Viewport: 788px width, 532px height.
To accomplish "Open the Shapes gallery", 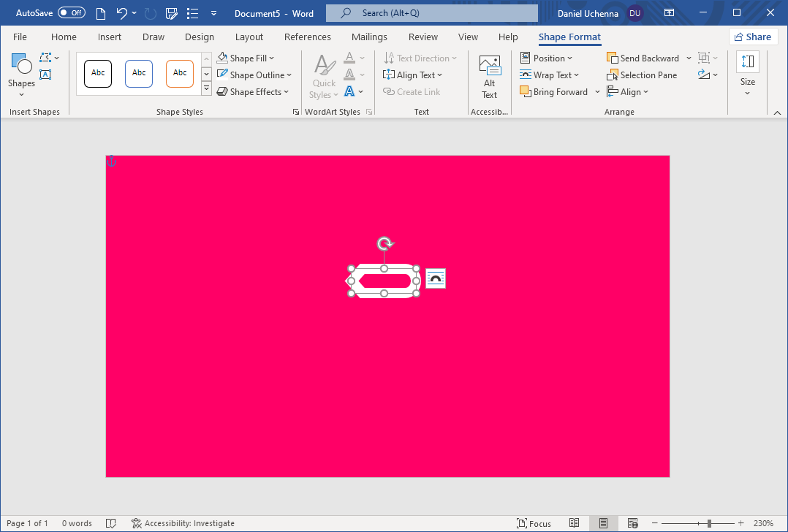I will [x=21, y=74].
